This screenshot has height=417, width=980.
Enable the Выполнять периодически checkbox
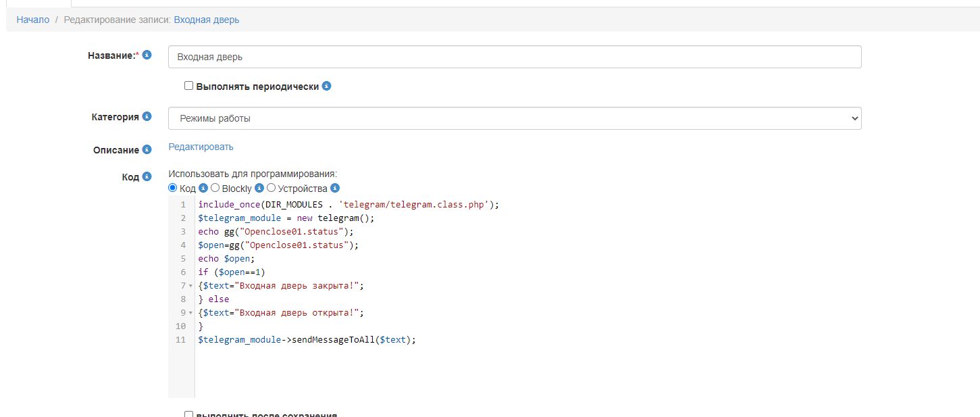[189, 87]
